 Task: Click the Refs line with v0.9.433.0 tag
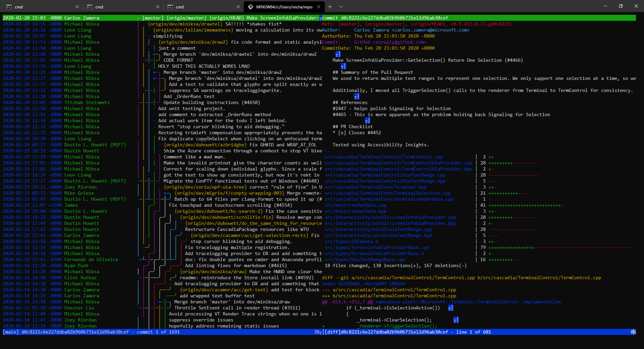coord(417,24)
